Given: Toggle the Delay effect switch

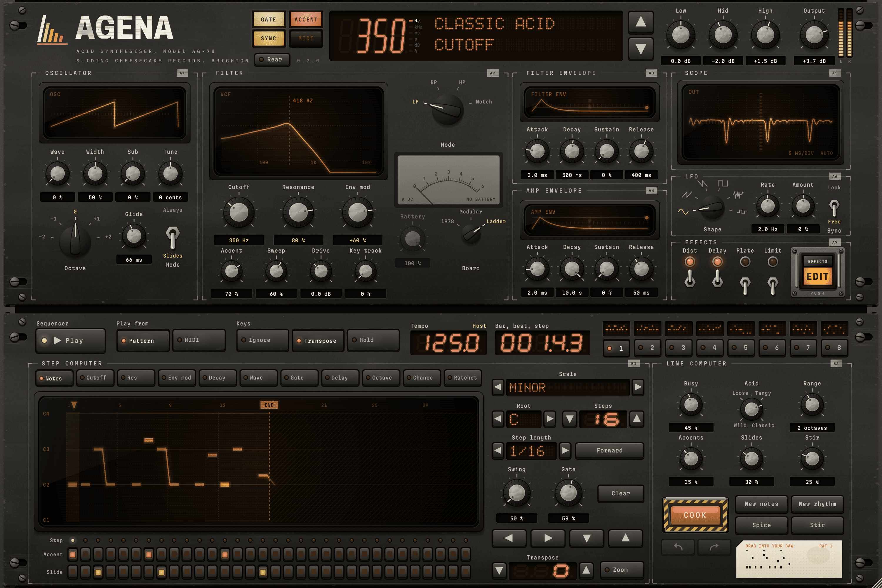Looking at the screenshot, I should coord(717,280).
